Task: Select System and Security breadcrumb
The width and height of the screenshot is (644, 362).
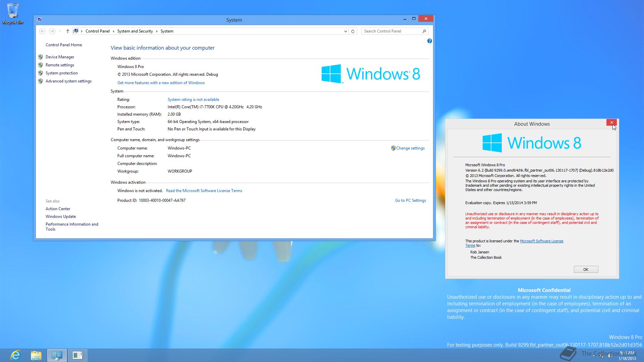Action: (x=135, y=31)
